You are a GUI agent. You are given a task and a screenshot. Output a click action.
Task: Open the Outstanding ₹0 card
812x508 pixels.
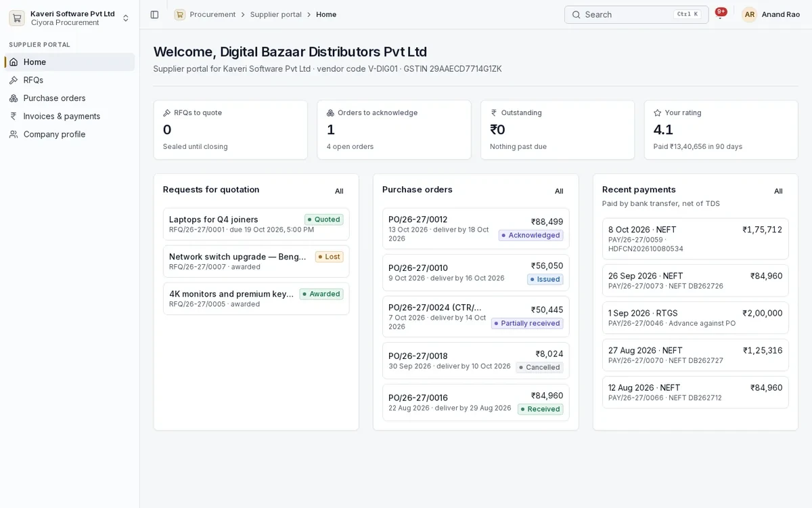558,130
